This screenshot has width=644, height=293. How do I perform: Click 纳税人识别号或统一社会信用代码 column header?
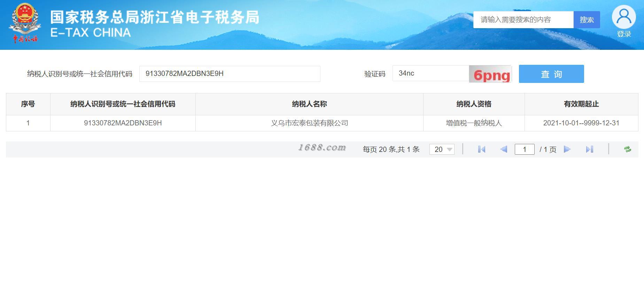(123, 104)
